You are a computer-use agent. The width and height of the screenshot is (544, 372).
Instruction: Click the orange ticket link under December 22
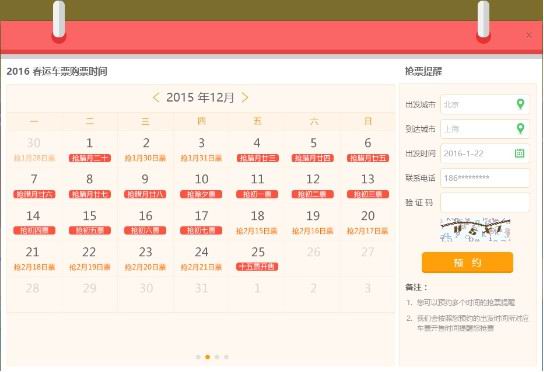[x=90, y=267]
